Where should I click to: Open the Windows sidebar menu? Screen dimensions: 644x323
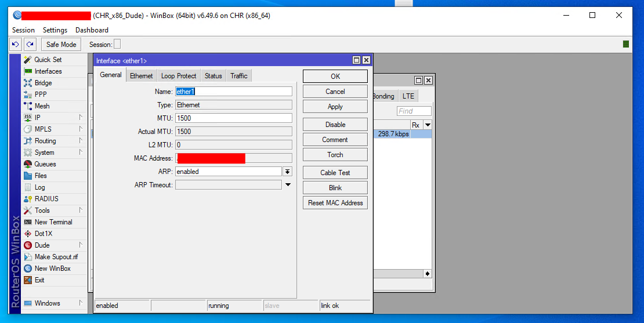coord(54,303)
